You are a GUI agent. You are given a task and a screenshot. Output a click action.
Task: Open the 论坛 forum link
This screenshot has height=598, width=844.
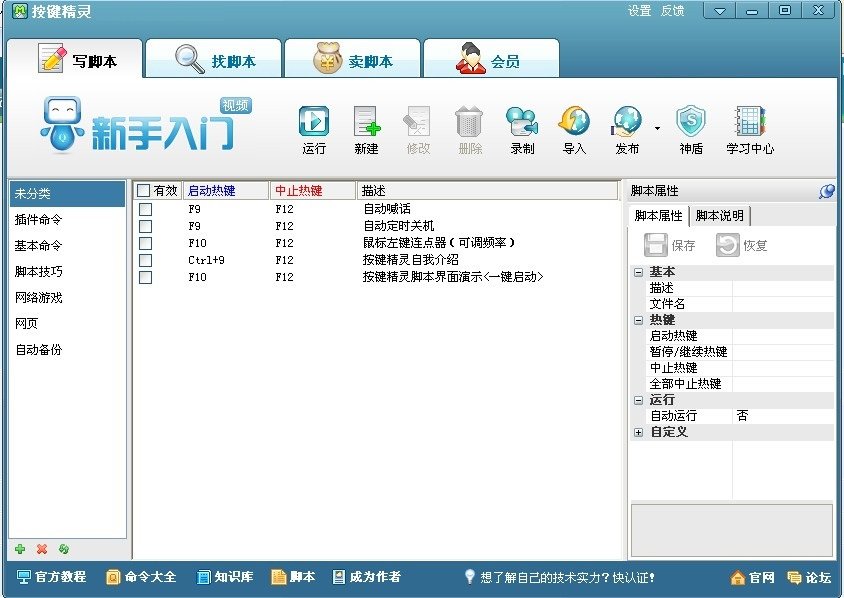click(x=808, y=578)
